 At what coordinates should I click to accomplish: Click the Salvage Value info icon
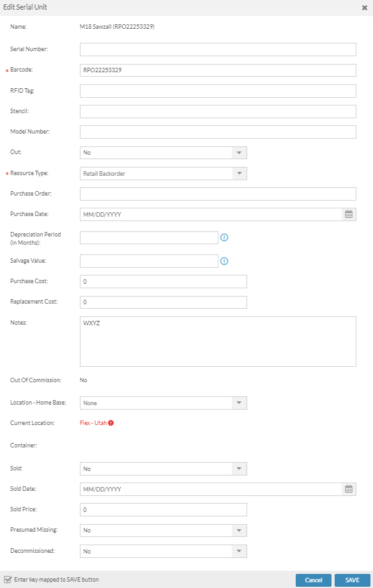point(224,261)
